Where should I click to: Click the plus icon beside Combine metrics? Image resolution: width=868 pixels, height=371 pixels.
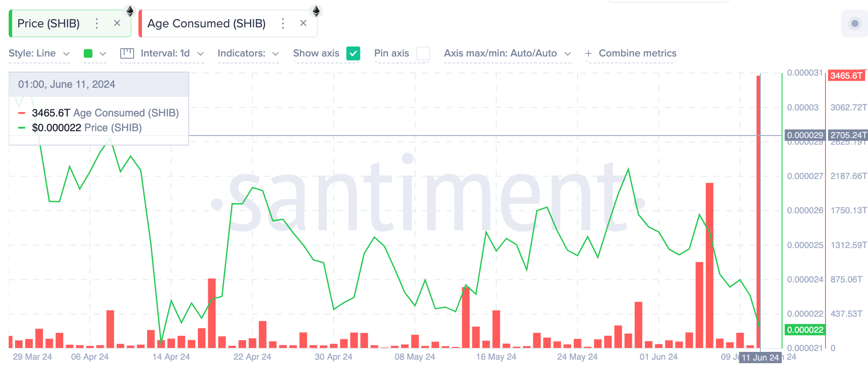pos(588,53)
